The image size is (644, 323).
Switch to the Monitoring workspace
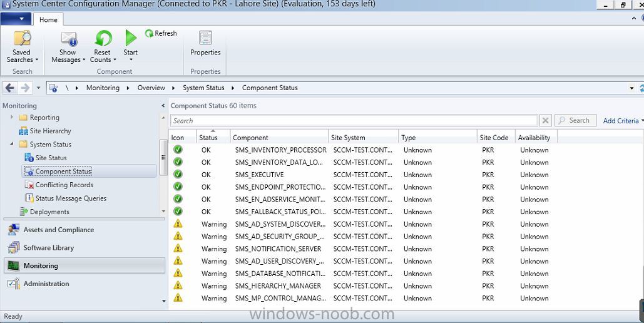(84, 265)
